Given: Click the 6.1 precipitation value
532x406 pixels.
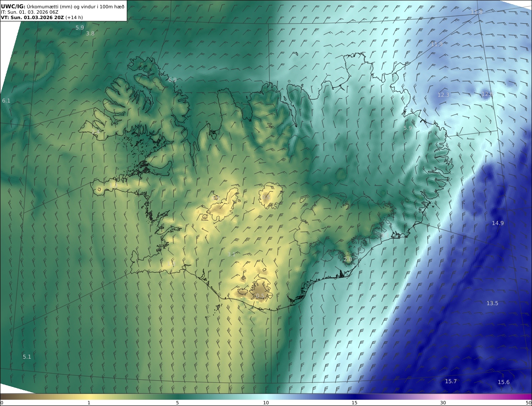Looking at the screenshot, I should [6, 101].
